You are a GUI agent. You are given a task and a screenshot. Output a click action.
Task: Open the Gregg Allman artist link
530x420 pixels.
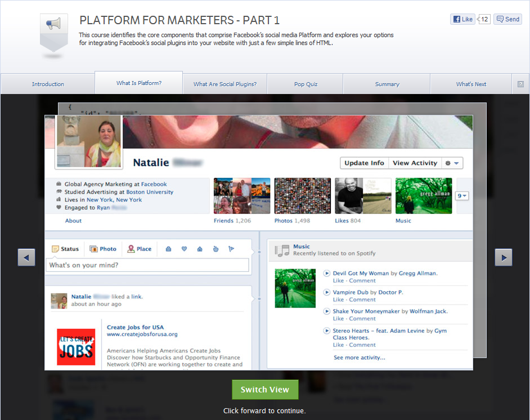(x=418, y=273)
